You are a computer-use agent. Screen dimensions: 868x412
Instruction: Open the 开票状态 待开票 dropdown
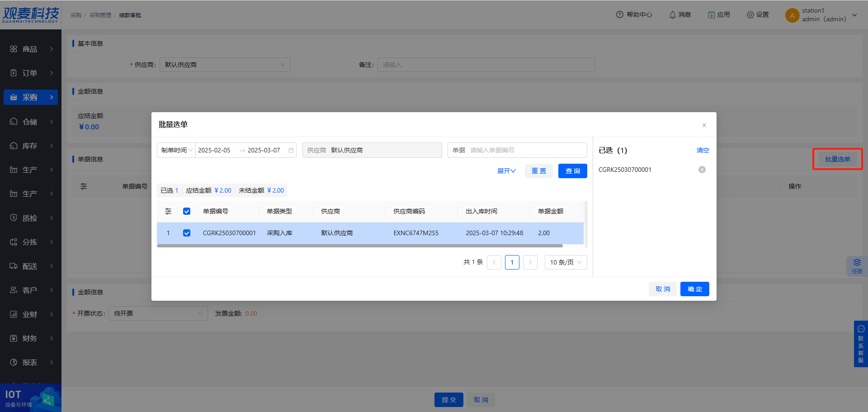158,313
